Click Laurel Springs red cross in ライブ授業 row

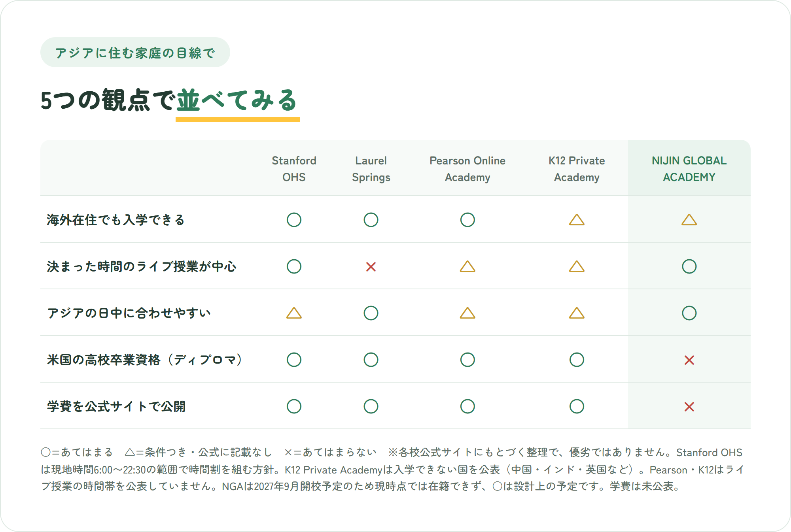371,267
